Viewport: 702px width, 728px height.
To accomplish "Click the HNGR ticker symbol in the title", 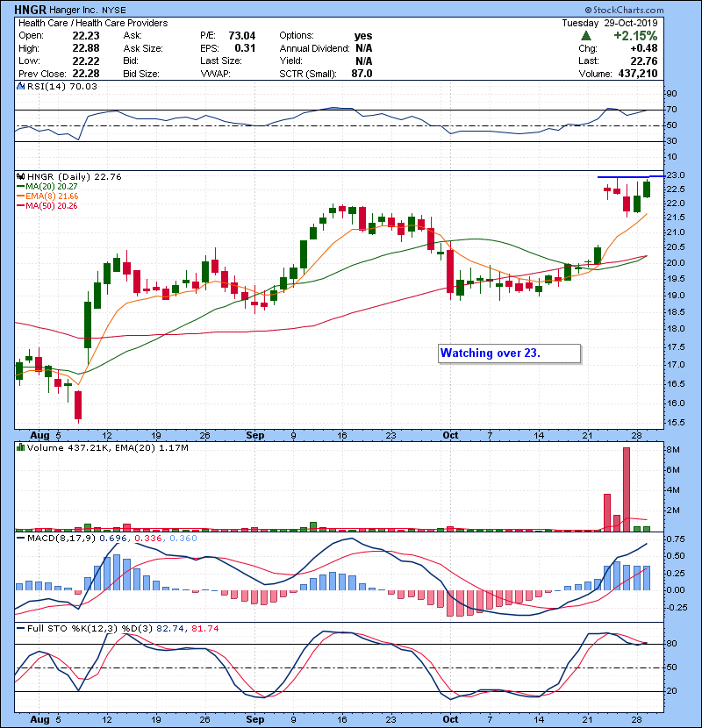I will (30, 10).
